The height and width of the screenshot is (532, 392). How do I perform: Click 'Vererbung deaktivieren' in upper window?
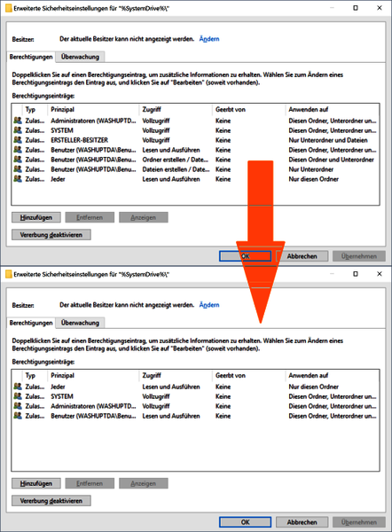tap(51, 235)
